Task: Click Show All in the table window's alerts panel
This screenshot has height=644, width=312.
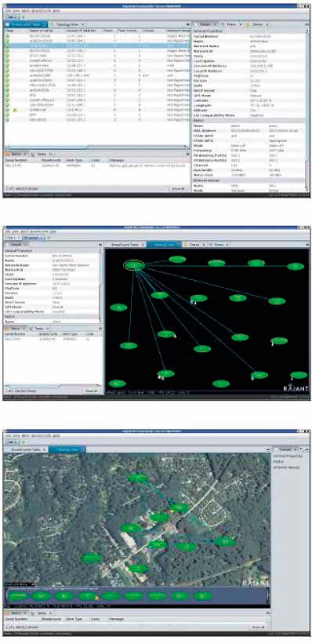Action: coord(176,189)
